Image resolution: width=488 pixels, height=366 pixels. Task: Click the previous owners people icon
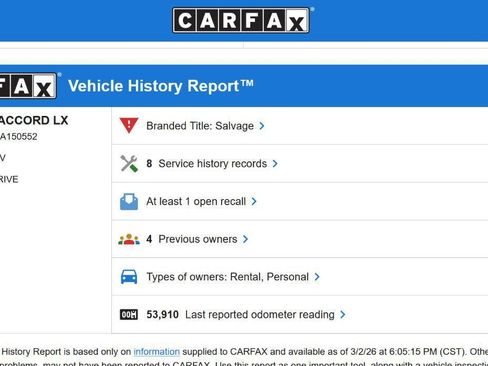click(129, 239)
